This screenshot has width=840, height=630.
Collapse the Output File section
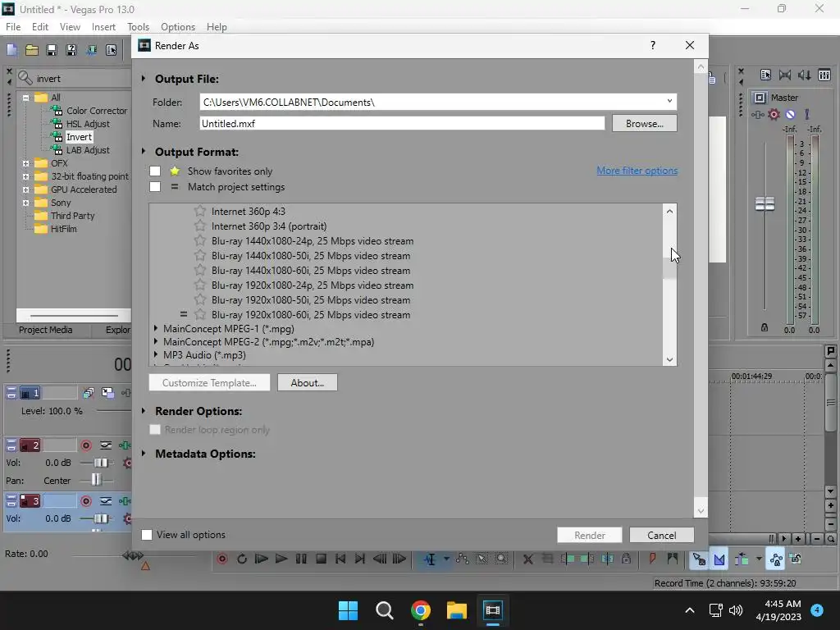coord(144,78)
